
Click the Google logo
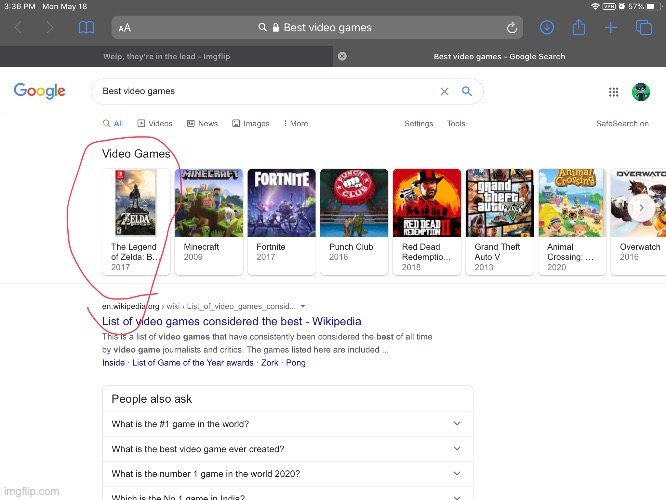[40, 91]
